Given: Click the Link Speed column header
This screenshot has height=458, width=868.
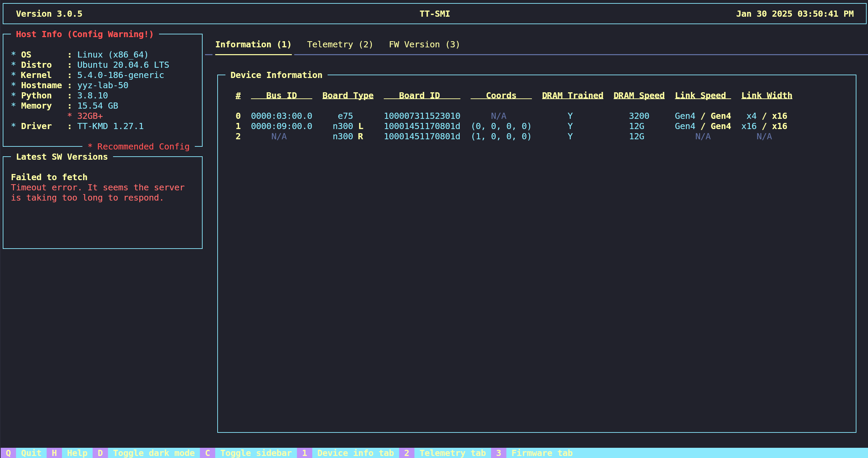Looking at the screenshot, I should coord(703,96).
